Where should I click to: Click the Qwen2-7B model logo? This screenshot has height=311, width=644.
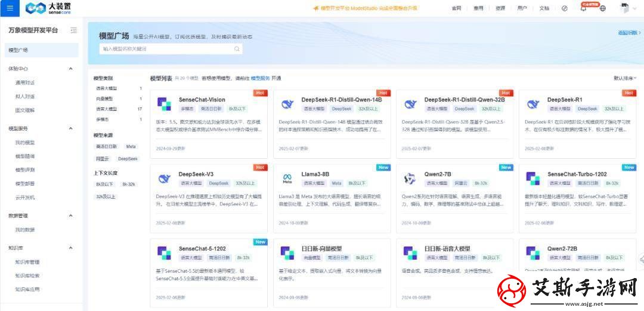(410, 178)
